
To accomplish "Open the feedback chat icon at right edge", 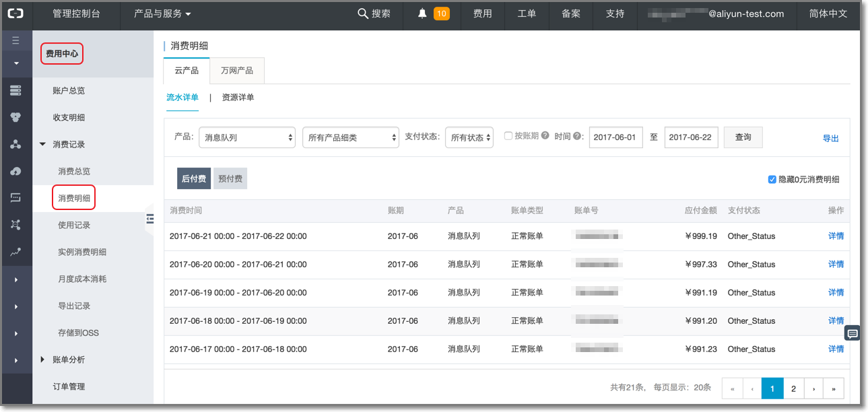I will pos(853,333).
